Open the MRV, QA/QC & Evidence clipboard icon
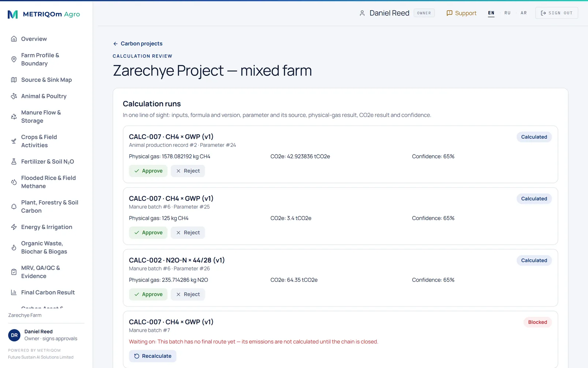 point(14,272)
